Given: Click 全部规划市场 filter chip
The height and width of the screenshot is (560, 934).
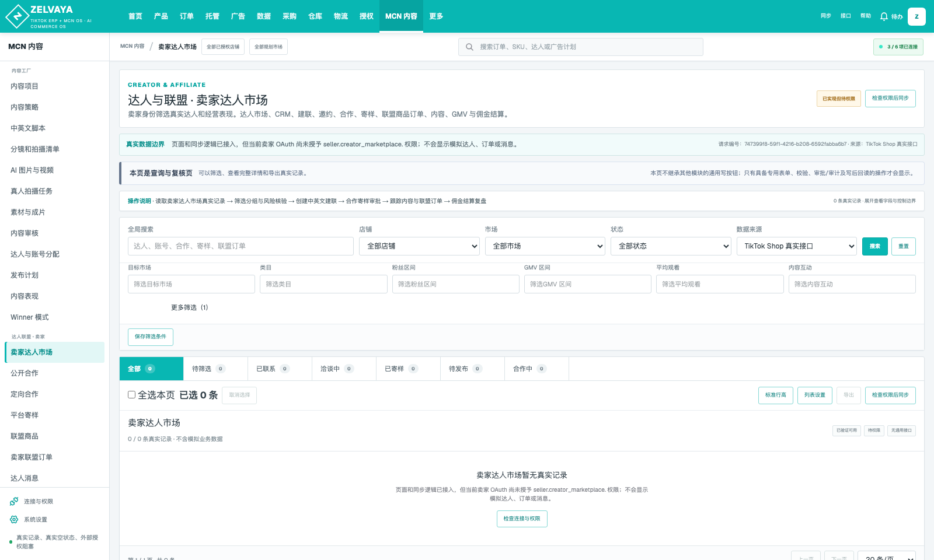Looking at the screenshot, I should [269, 47].
